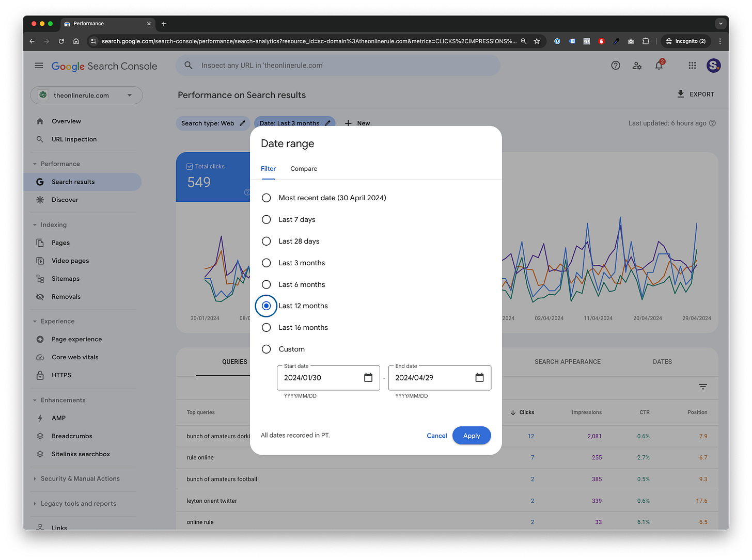Click the HTTPS lock icon
Image resolution: width=752 pixels, height=560 pixels.
pos(40,375)
